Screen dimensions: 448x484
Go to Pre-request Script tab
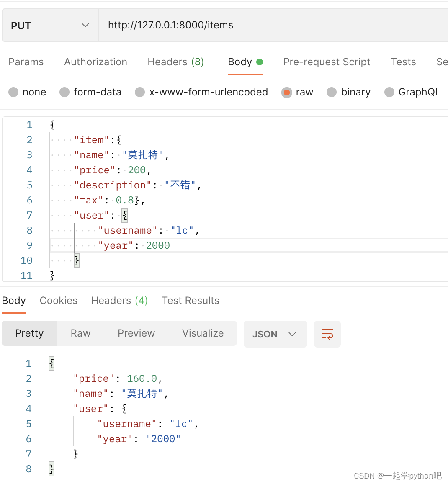(x=327, y=62)
